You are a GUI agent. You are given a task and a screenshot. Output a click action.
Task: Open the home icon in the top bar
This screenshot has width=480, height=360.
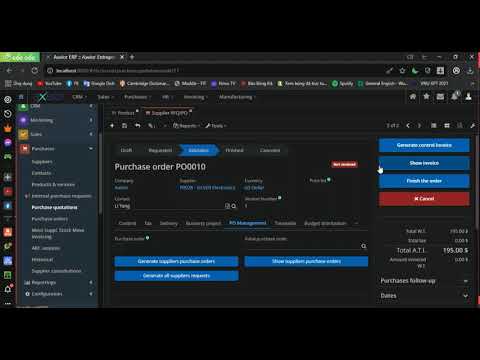413,97
